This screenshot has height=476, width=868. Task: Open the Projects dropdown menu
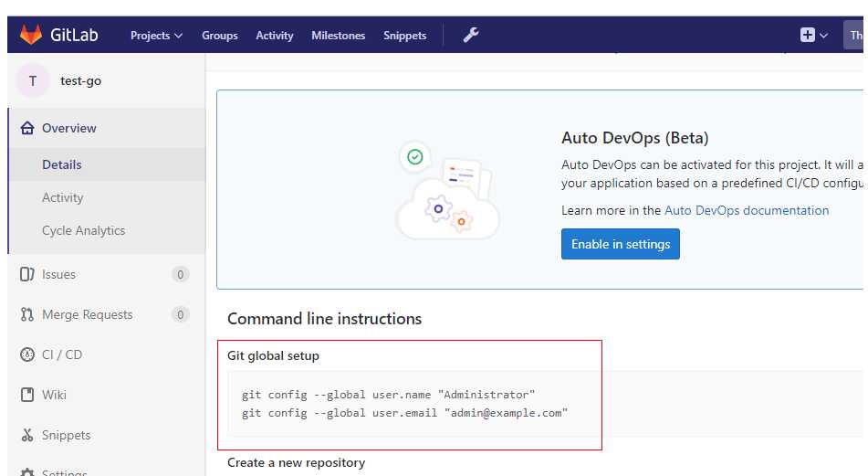coord(156,36)
